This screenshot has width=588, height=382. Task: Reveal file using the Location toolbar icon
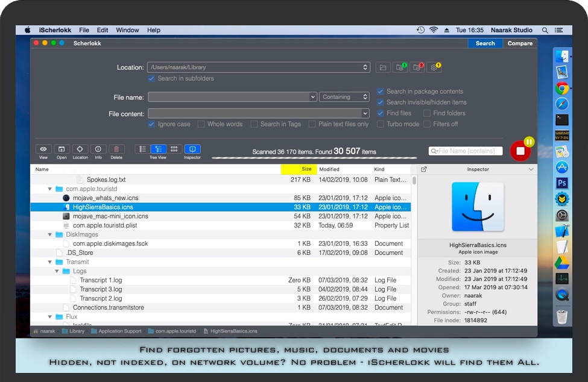[80, 149]
